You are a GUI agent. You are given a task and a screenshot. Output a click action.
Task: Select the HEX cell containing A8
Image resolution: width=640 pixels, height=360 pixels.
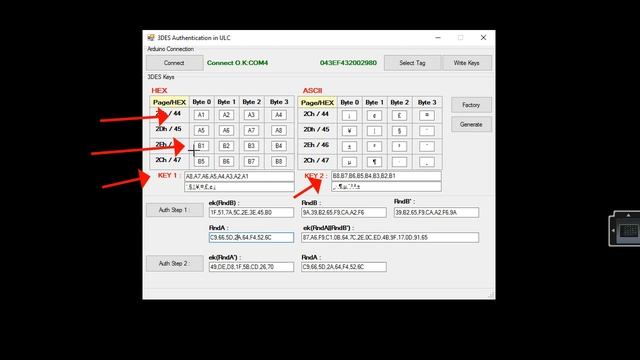point(278,131)
